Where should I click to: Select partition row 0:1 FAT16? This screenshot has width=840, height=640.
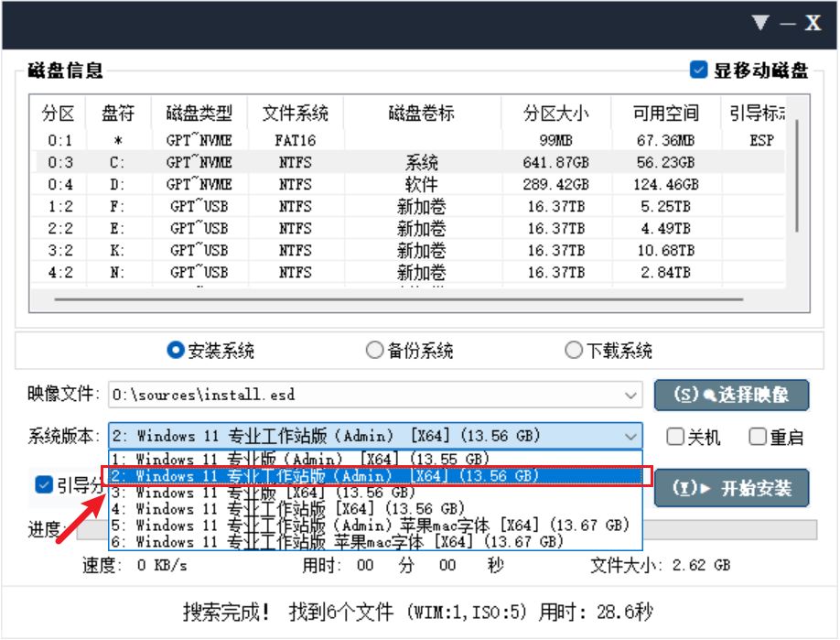tap(408, 140)
